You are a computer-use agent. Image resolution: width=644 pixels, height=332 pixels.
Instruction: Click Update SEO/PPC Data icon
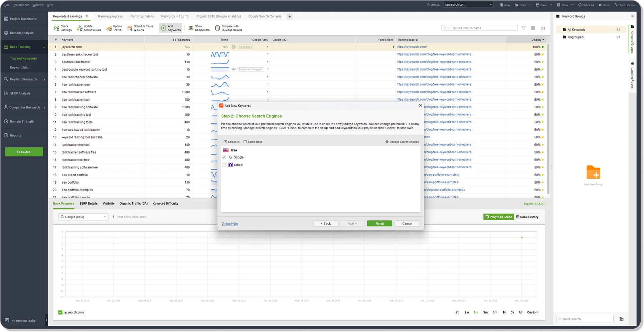coord(79,28)
